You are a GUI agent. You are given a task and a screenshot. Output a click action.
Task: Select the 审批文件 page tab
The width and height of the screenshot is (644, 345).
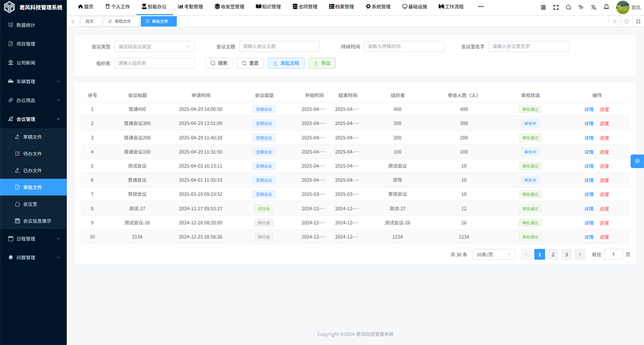coord(158,21)
